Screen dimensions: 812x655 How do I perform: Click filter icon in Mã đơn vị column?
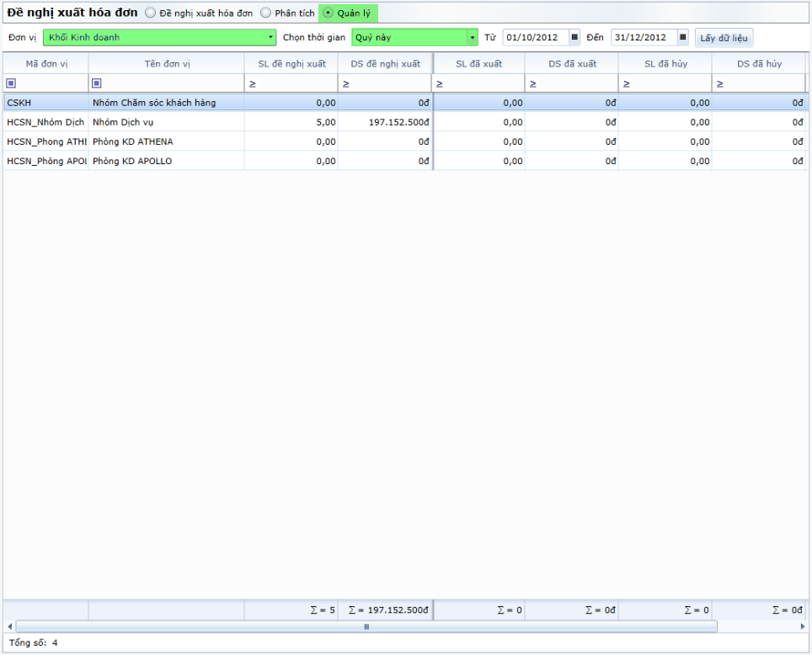tap(11, 83)
